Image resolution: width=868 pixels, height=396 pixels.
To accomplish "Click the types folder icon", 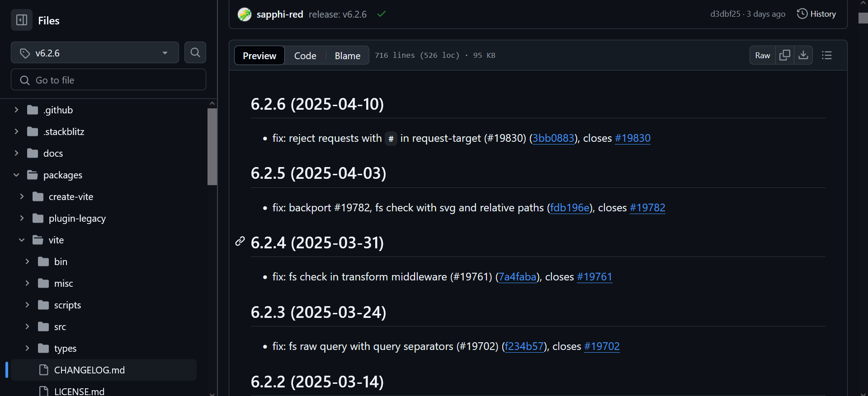I will click(x=43, y=348).
